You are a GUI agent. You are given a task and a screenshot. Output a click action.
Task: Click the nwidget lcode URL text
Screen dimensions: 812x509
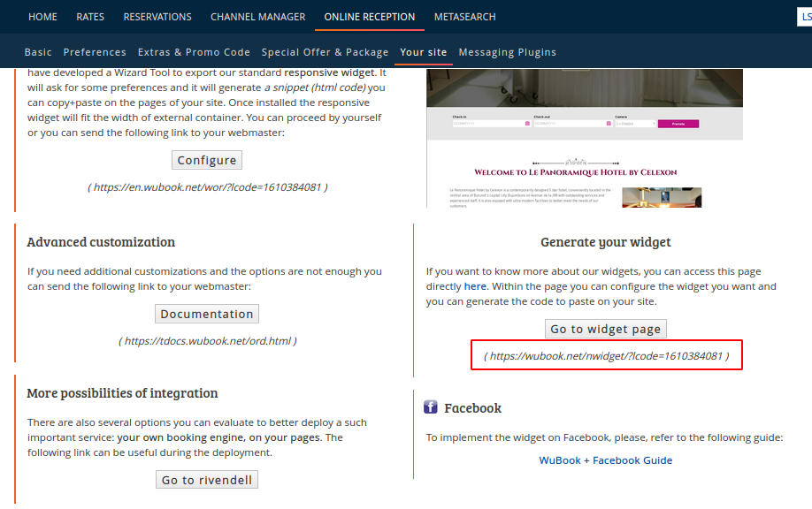click(607, 356)
